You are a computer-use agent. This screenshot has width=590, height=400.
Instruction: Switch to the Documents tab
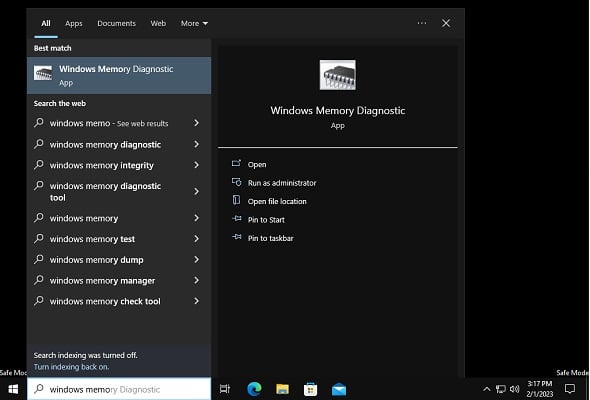pos(116,23)
